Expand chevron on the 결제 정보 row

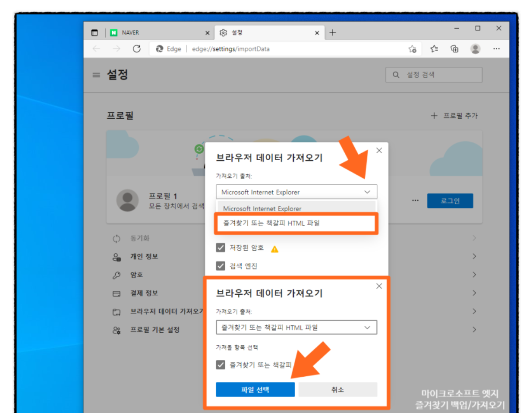tap(474, 293)
